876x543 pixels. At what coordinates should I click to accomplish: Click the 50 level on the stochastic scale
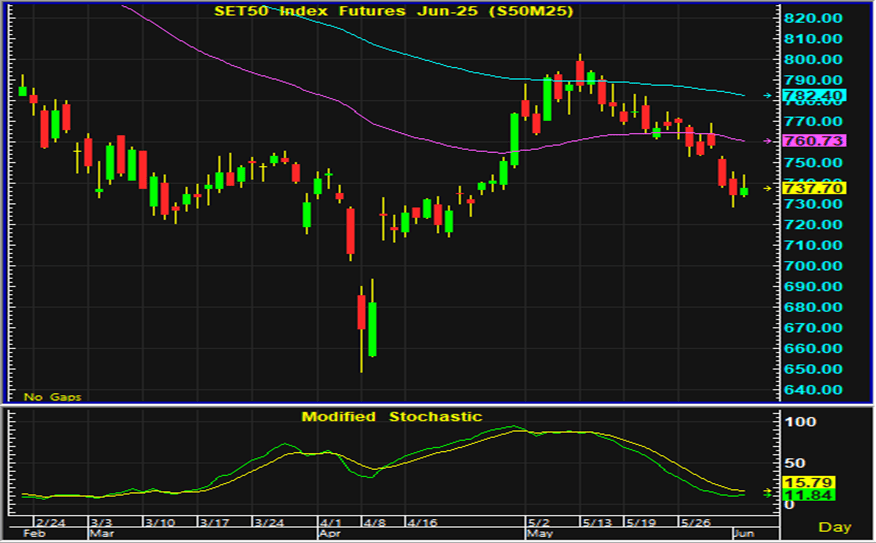pyautogui.click(x=794, y=463)
